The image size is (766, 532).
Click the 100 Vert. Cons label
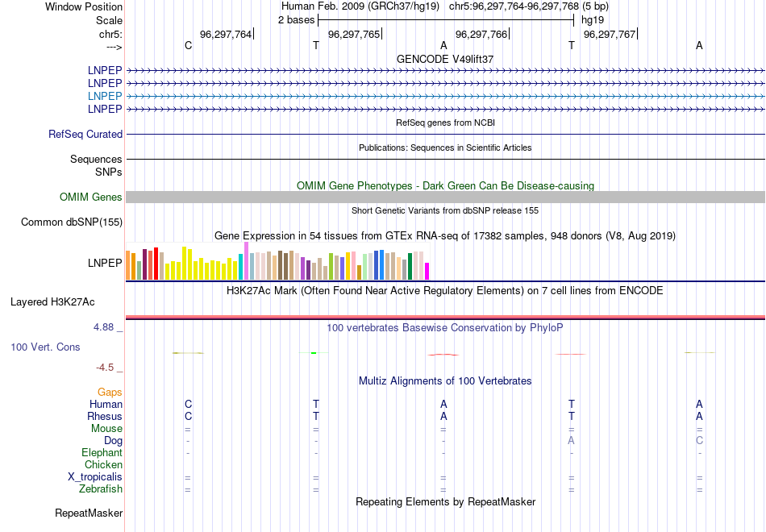click(x=45, y=347)
